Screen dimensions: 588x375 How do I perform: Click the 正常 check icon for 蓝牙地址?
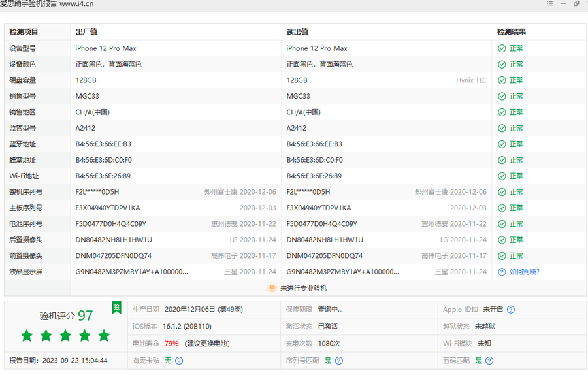tap(502, 144)
